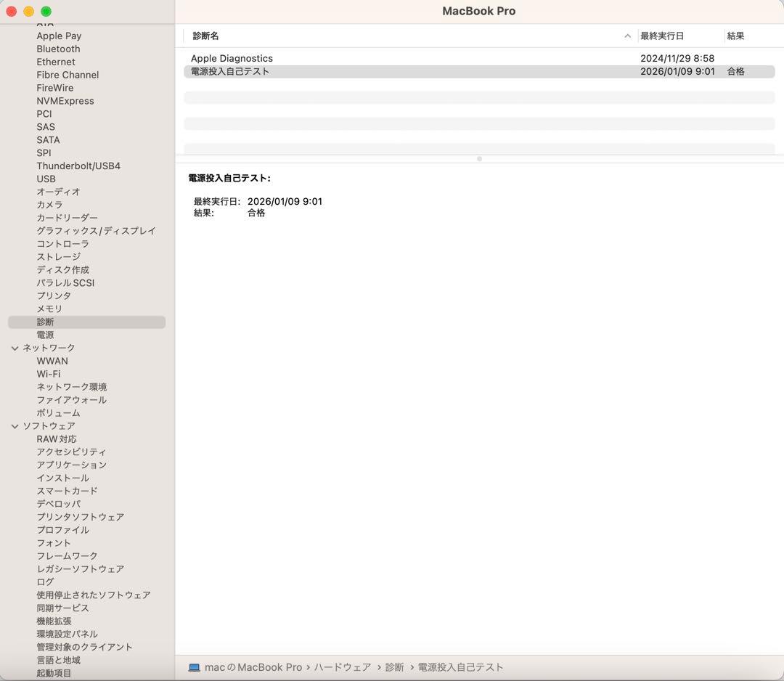Collapse the ソフトウェア section disclosure triangle
The image size is (784, 681).
click(x=15, y=426)
